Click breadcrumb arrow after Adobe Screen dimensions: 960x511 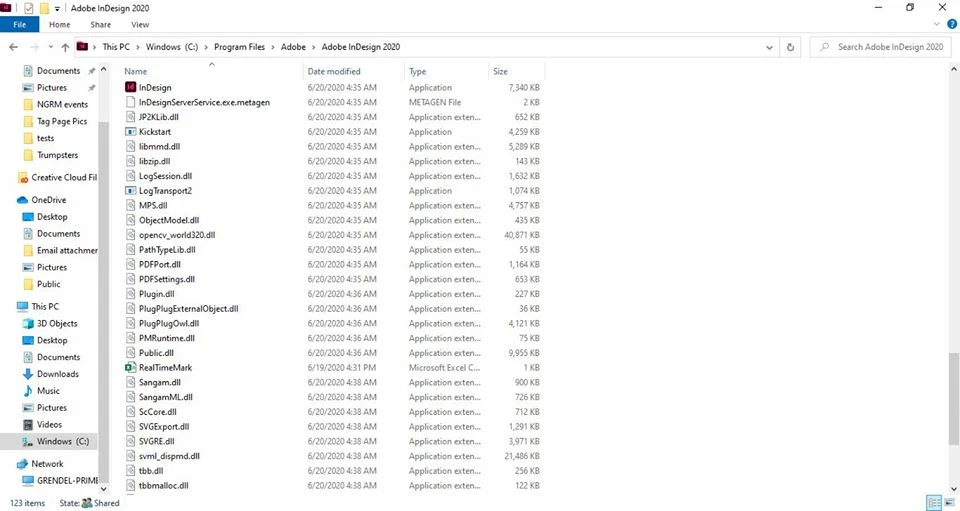pyautogui.click(x=314, y=47)
